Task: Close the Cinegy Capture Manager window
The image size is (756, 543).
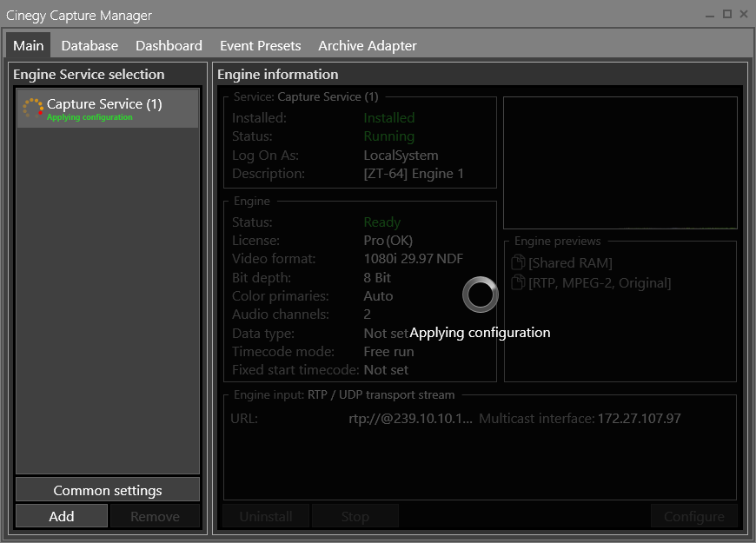Action: tap(744, 15)
